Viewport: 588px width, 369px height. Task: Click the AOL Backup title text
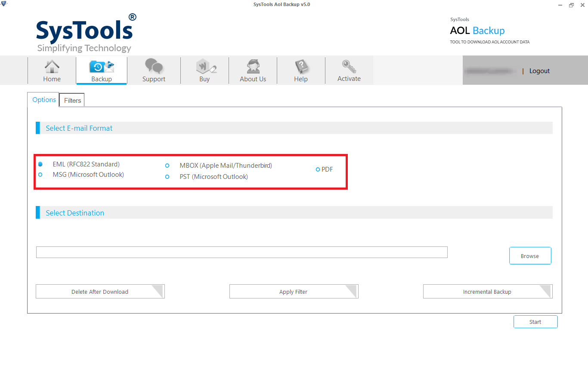477,31
